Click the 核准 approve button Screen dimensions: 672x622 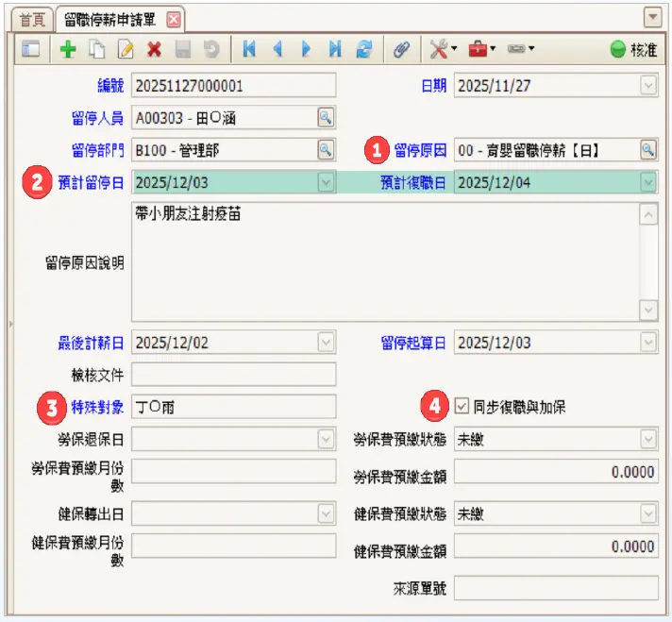pyautogui.click(x=632, y=50)
